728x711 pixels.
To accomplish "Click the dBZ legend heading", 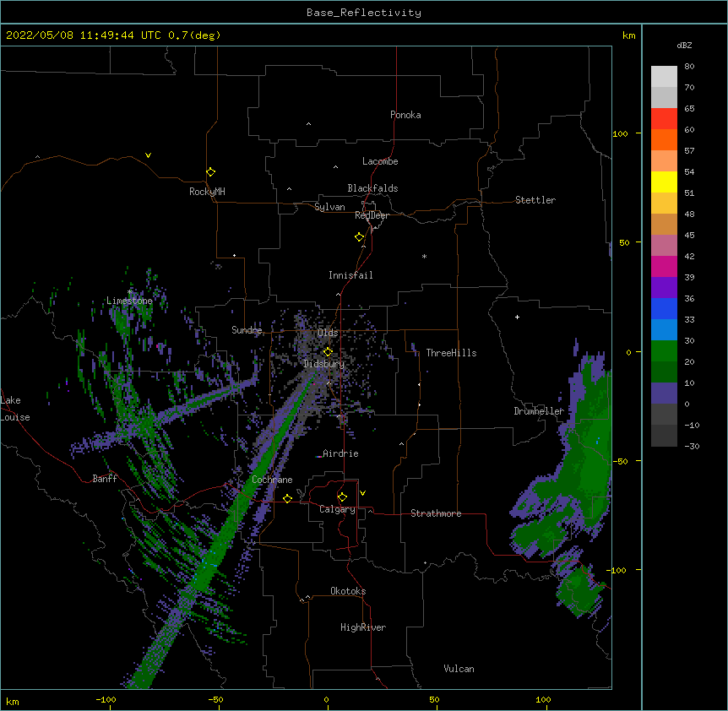I will pyautogui.click(x=684, y=45).
